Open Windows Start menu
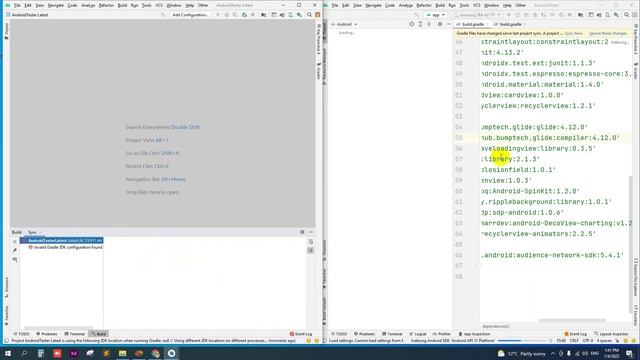Viewport: 640px width, 360px height. 8,353
